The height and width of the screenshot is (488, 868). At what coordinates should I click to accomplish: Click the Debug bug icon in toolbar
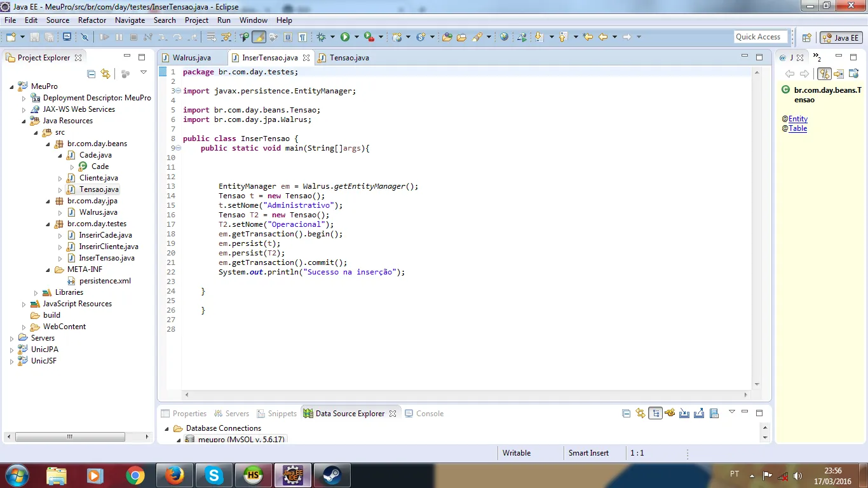pyautogui.click(x=322, y=37)
